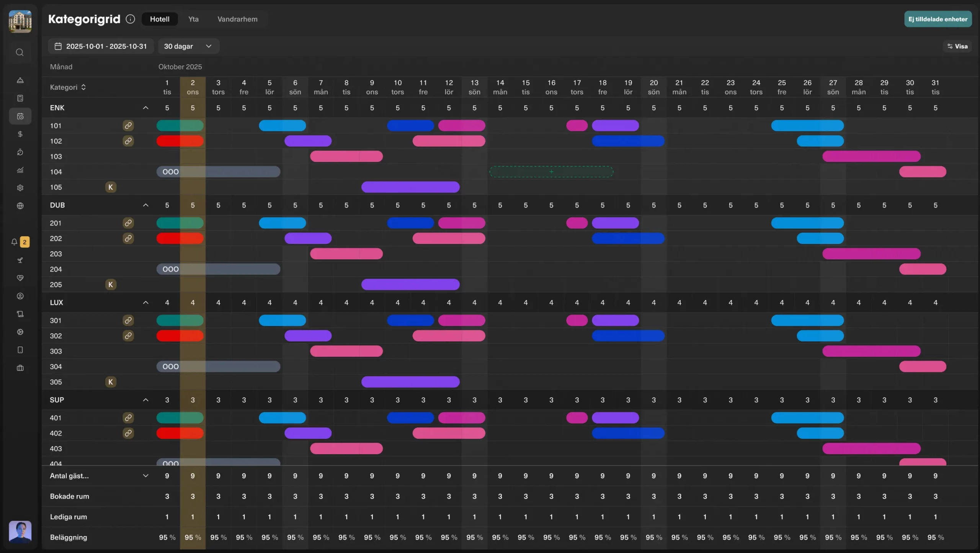Switch to the Yta tab
Viewport: 980px width, 553px height.
[193, 19]
